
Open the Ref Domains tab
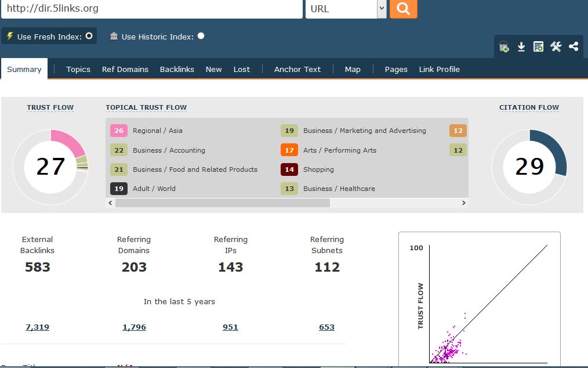(125, 69)
